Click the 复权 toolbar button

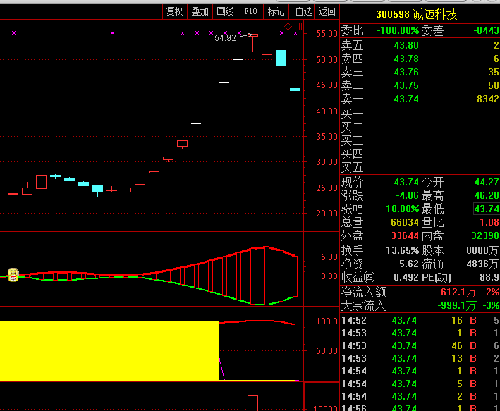tap(175, 12)
